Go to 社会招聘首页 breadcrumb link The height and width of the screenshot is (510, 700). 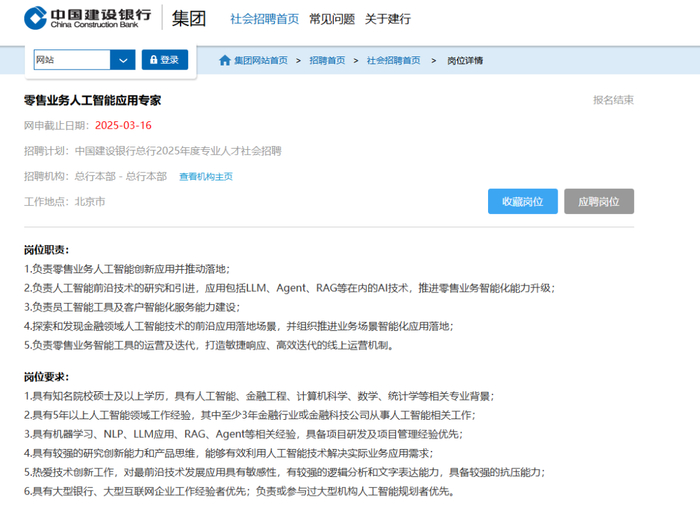click(393, 60)
